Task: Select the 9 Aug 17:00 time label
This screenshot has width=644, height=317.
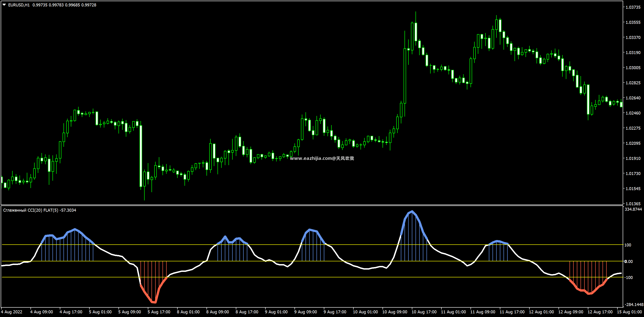Action: (335, 312)
